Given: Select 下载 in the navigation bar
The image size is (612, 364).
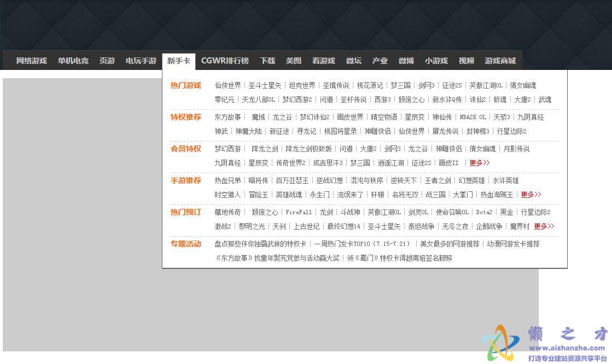Looking at the screenshot, I should pyautogui.click(x=267, y=61).
